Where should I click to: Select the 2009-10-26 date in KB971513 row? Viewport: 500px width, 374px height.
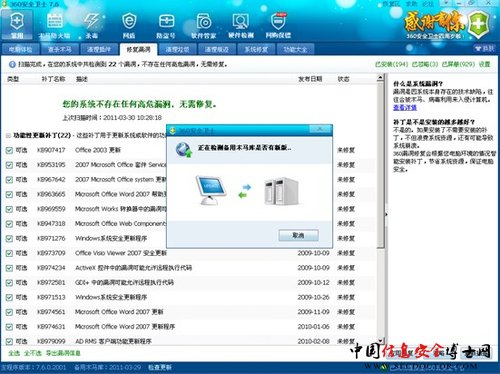point(313,297)
